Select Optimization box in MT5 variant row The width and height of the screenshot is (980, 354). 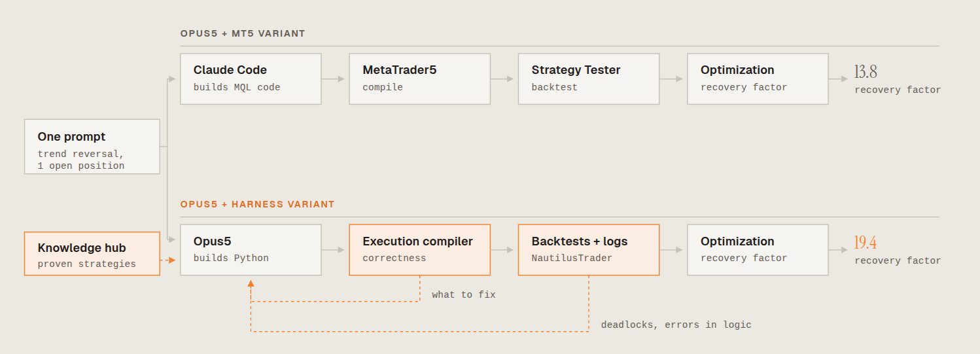click(x=758, y=79)
